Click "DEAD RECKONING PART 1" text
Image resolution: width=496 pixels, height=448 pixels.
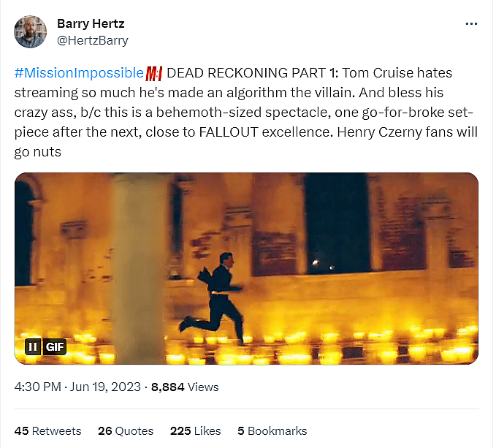(x=253, y=73)
